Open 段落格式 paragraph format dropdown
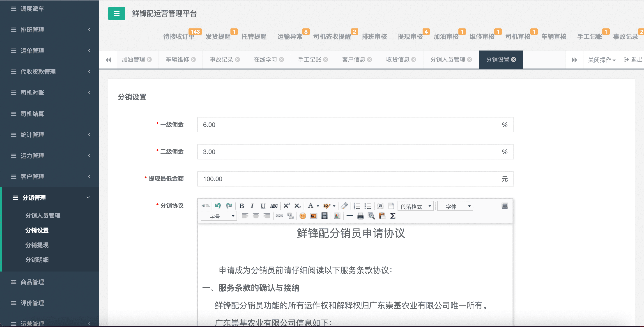Screen dimensions: 644x327 point(415,206)
